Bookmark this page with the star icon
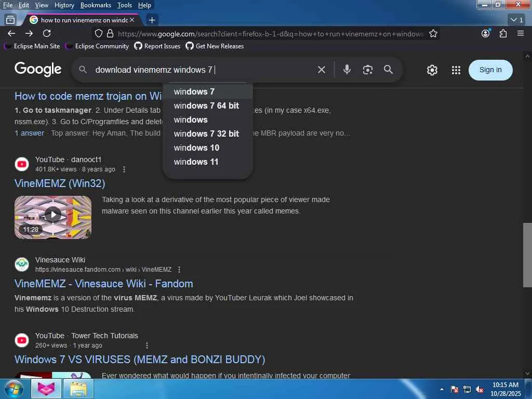 pos(433,33)
